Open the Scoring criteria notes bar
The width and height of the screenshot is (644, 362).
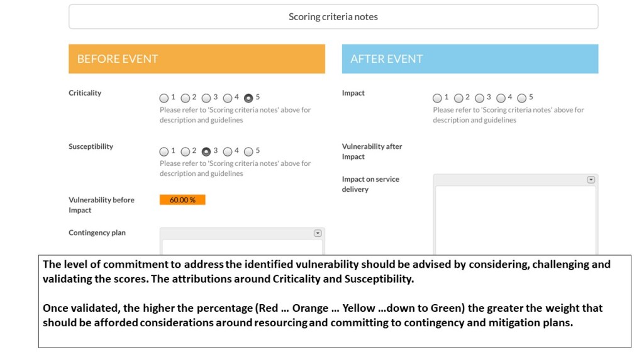pyautogui.click(x=333, y=17)
